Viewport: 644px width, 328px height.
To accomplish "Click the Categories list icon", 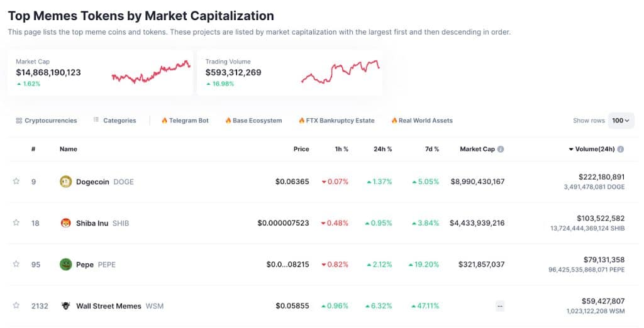I will [96, 120].
